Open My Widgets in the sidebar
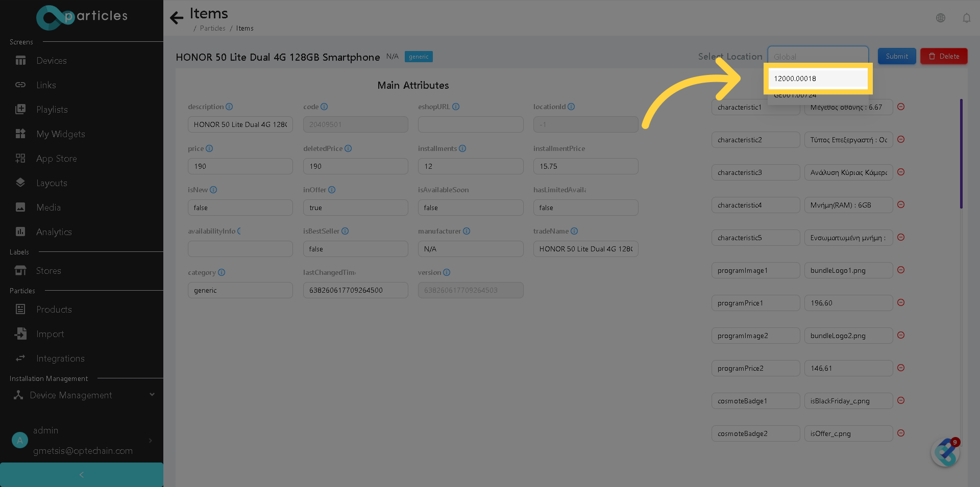 point(60,134)
